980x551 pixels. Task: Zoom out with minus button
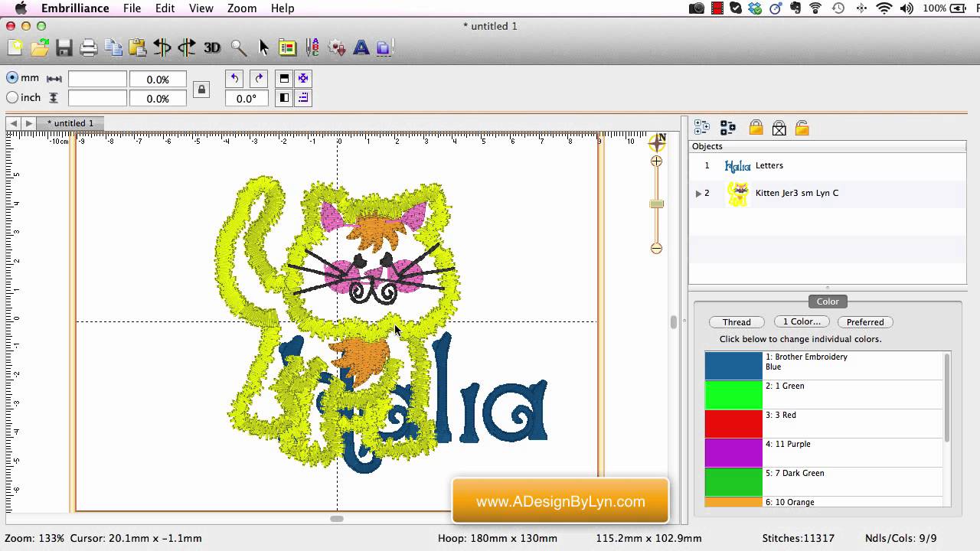pos(656,248)
